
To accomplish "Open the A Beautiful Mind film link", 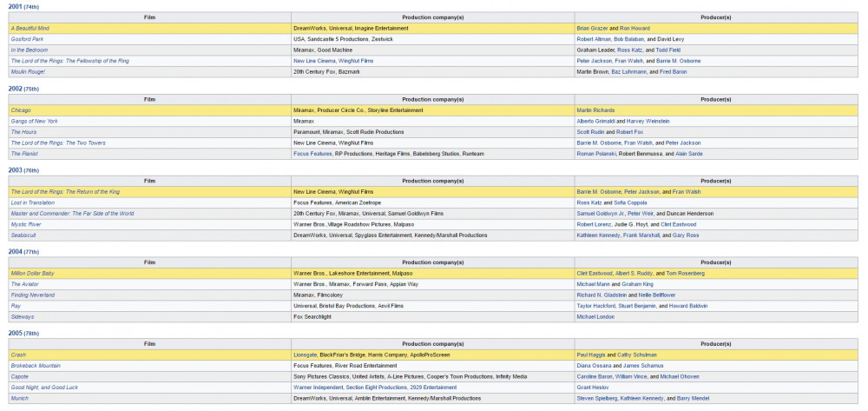I will coord(31,28).
